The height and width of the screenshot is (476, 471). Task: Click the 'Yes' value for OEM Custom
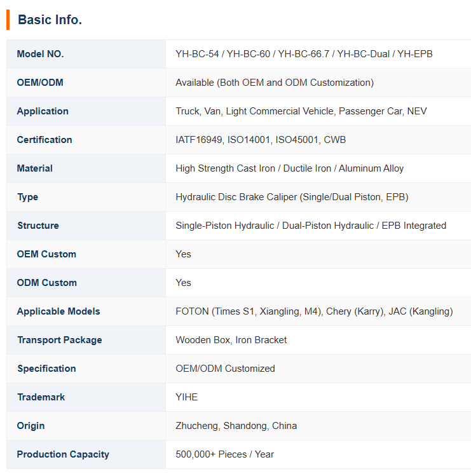184,254
